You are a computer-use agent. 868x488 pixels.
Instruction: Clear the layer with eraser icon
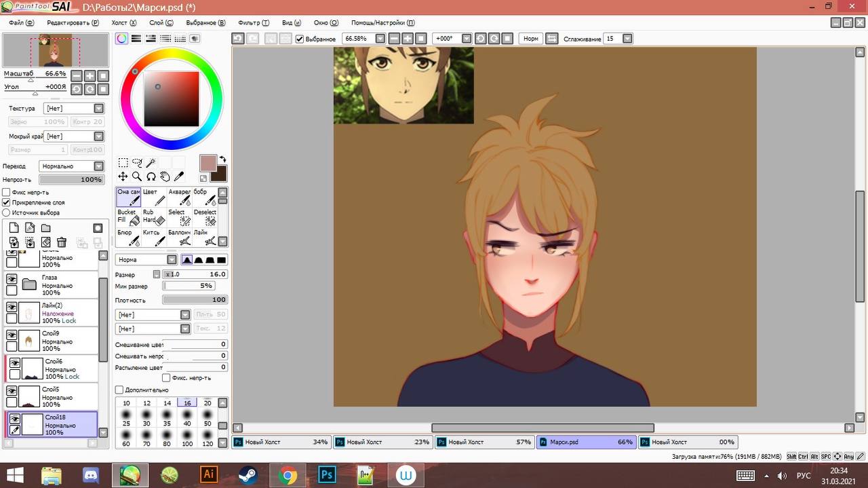coord(46,242)
